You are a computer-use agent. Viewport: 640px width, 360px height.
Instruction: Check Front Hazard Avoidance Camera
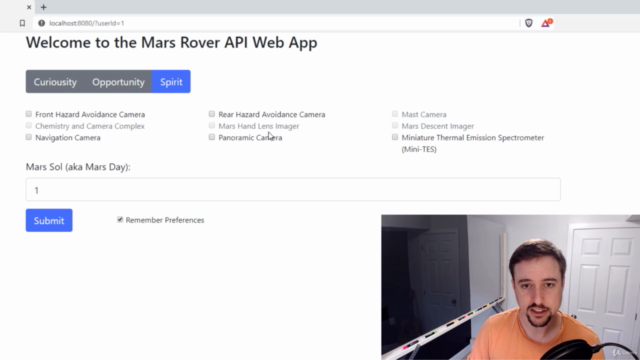[29, 114]
